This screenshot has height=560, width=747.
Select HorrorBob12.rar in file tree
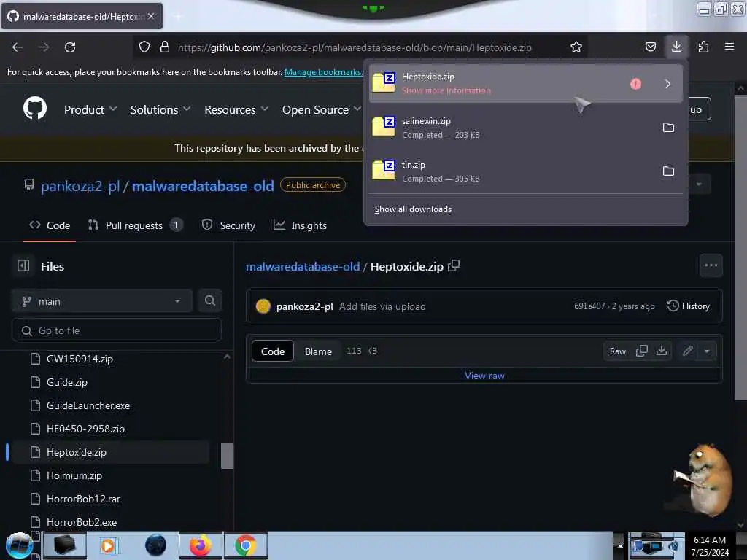(x=83, y=499)
